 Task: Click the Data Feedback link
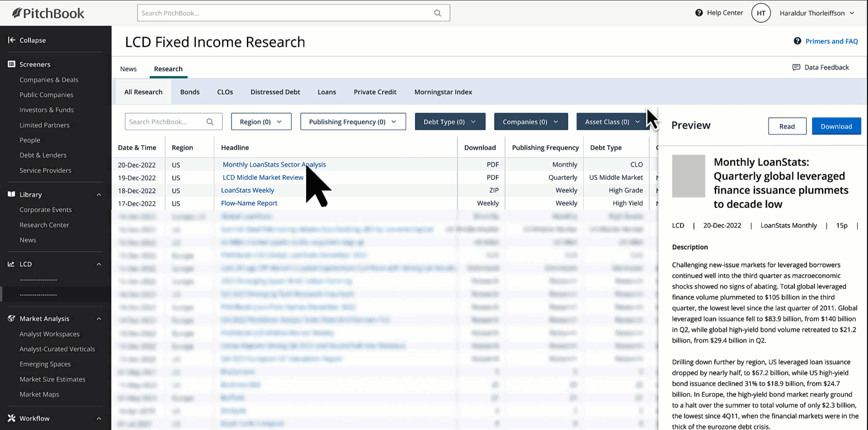(826, 67)
